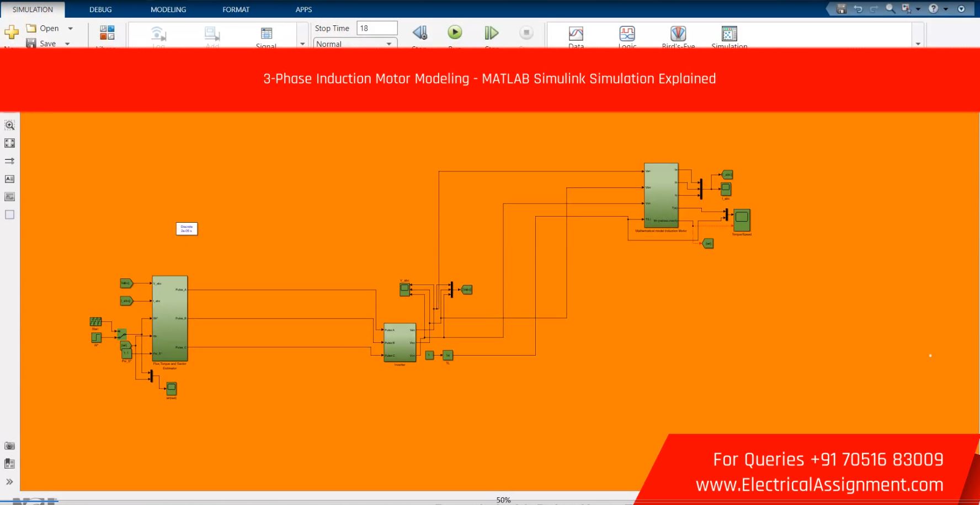Toggle the manual switch block
The width and height of the screenshot is (980, 505).
point(121,334)
